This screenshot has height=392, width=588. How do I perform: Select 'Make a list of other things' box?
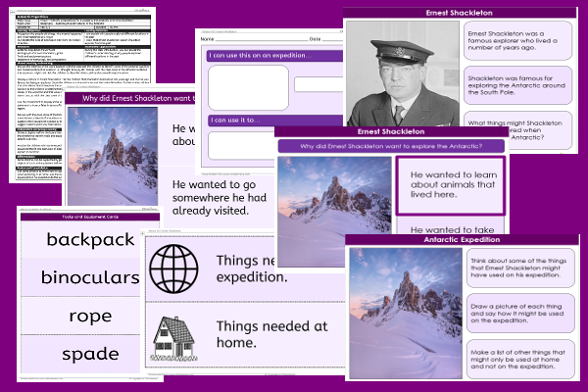(520, 360)
